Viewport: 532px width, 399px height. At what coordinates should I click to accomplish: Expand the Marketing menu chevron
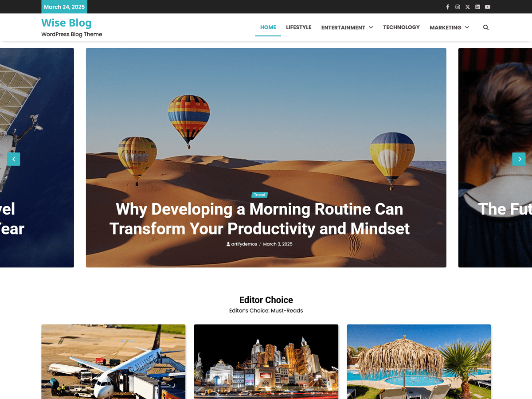[468, 27]
